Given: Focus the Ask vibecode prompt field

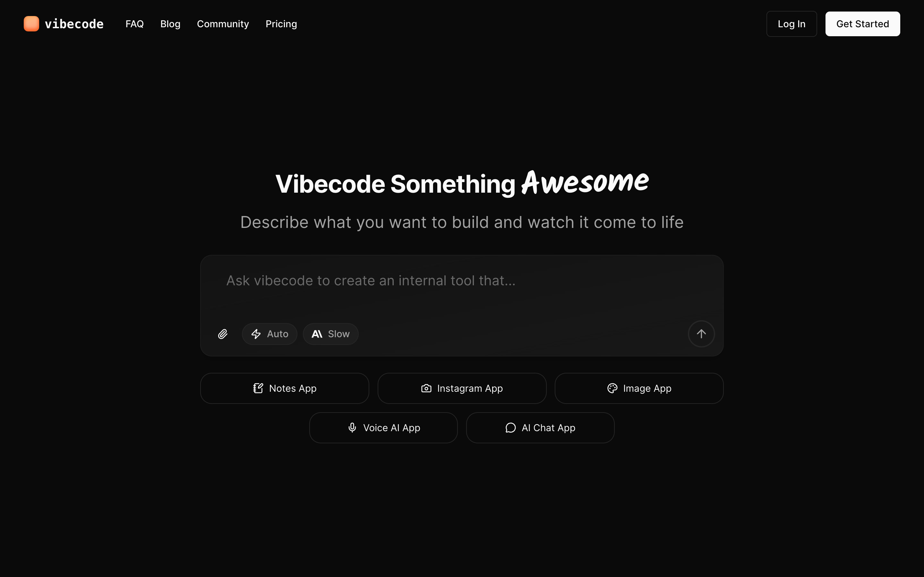Looking at the screenshot, I should click(x=462, y=286).
